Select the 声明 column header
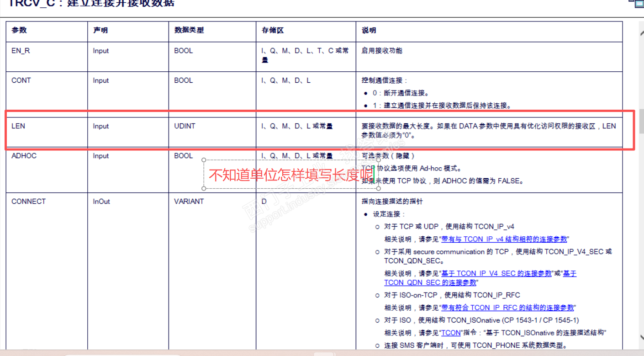644x356 pixels. (x=100, y=30)
